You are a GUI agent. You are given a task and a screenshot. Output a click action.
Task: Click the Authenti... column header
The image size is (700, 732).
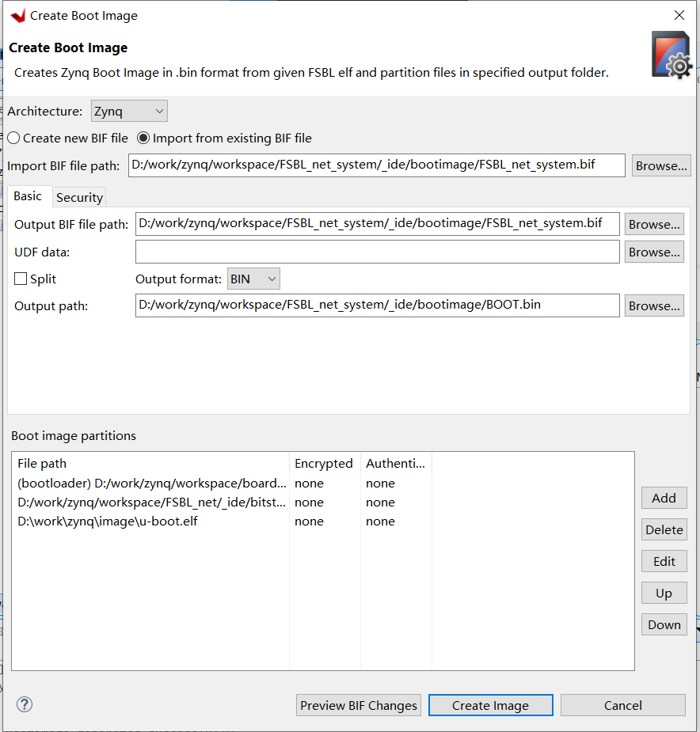(396, 464)
